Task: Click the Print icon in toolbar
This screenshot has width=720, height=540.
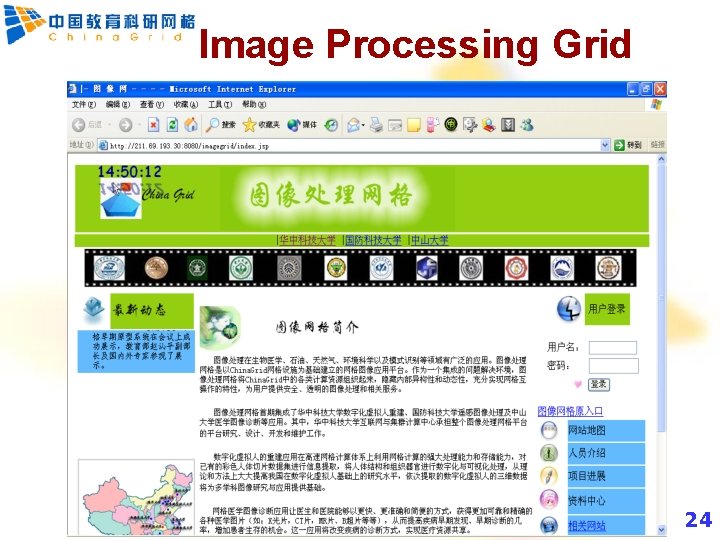Action: pyautogui.click(x=377, y=125)
